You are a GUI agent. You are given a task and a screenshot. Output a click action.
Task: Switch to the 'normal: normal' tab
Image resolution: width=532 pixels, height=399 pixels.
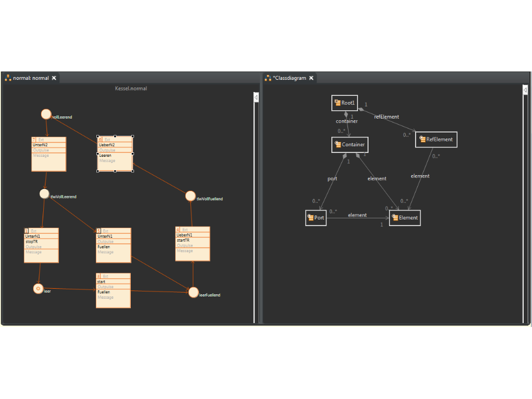[x=30, y=78]
